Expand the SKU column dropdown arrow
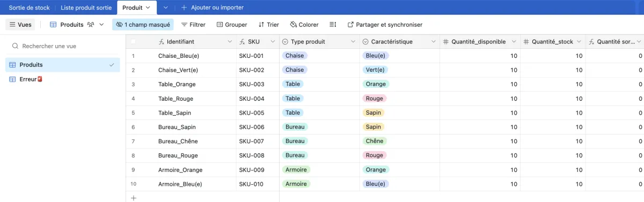Viewport: 644px width, 202px height. [x=273, y=42]
